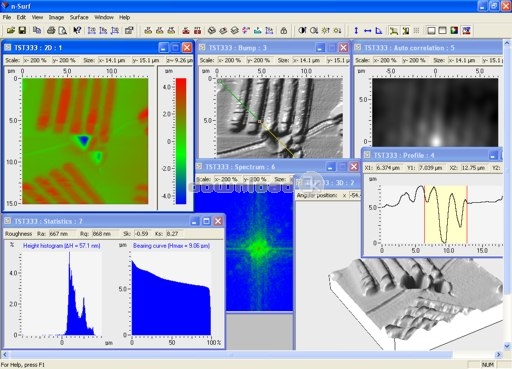
Task: Click the X1 field in Profile window
Action: point(389,168)
